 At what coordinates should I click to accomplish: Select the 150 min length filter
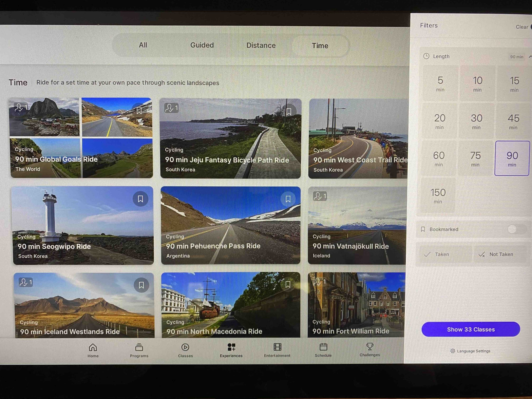[x=438, y=196]
